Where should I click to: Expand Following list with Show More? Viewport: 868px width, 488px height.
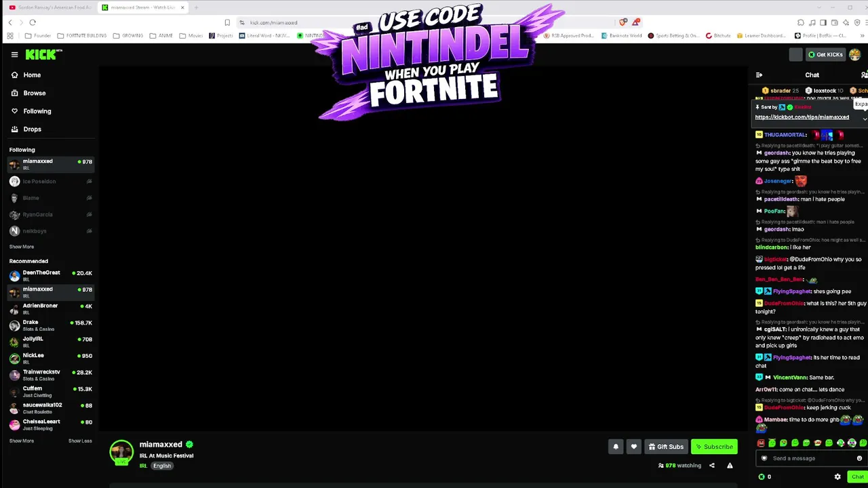[x=22, y=247]
